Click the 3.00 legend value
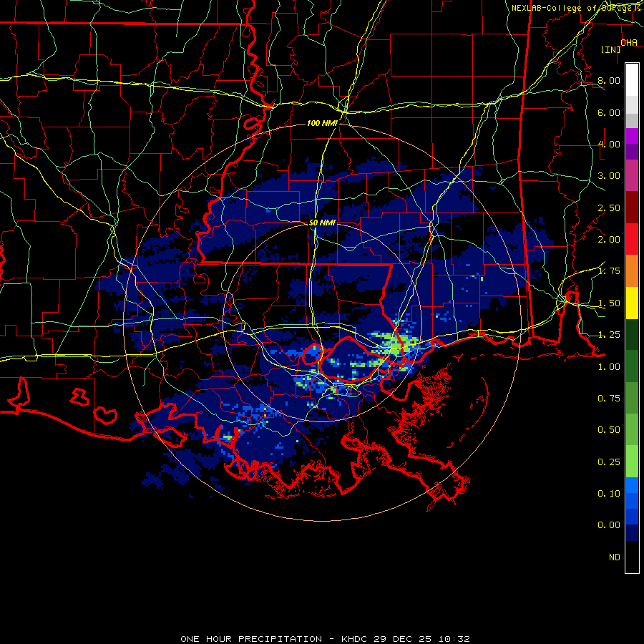The image size is (644, 644). pyautogui.click(x=609, y=176)
